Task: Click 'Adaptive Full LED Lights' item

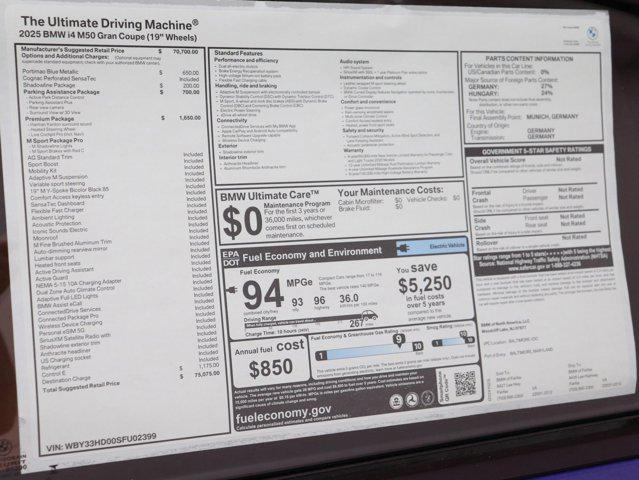Action: [x=67, y=297]
